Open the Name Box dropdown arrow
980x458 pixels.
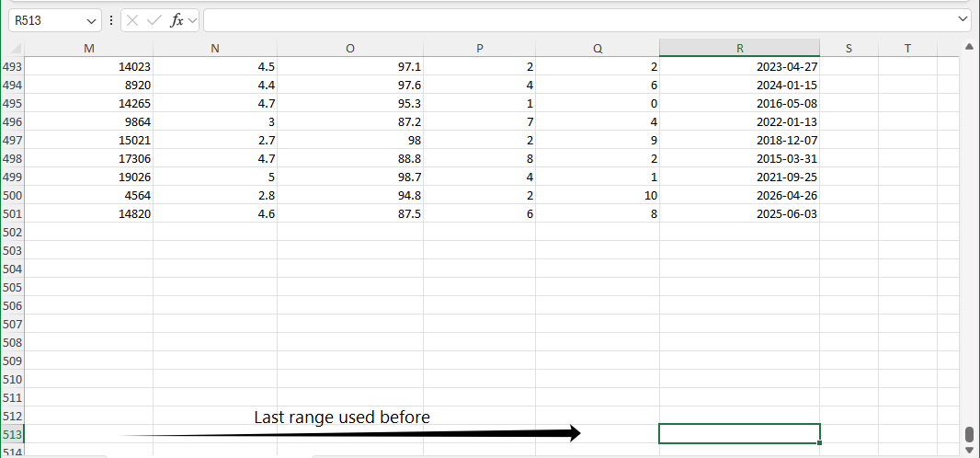[91, 20]
